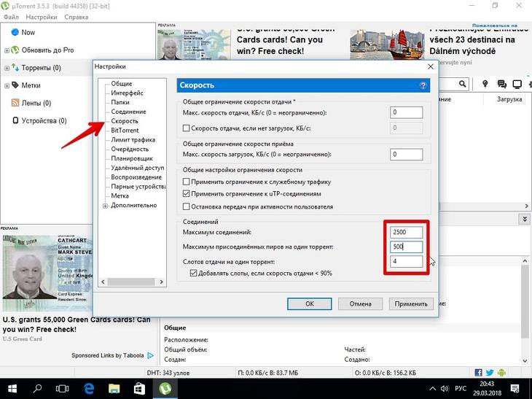This screenshot has height=399, width=532.
Task: Open the Настройки menu
Action: 42,17
